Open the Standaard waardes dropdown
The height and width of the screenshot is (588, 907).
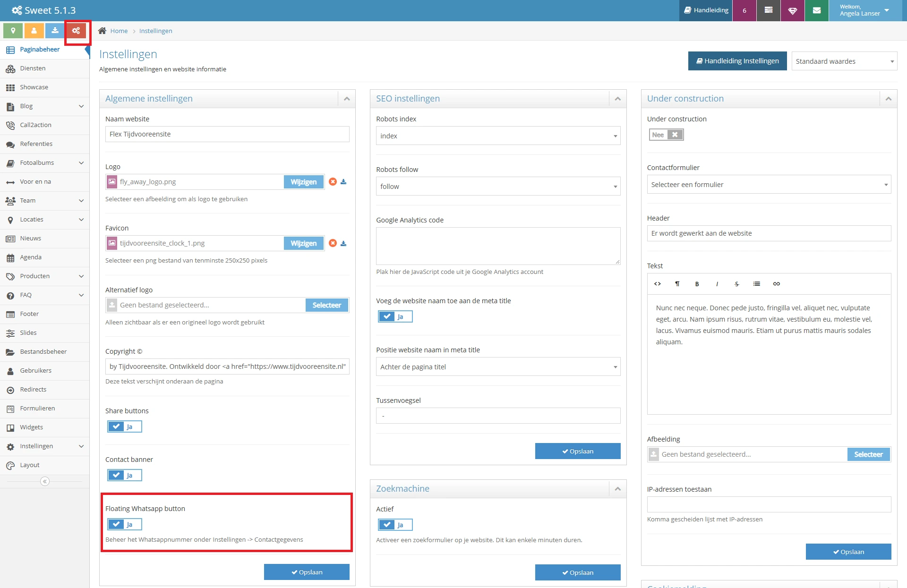coord(844,61)
